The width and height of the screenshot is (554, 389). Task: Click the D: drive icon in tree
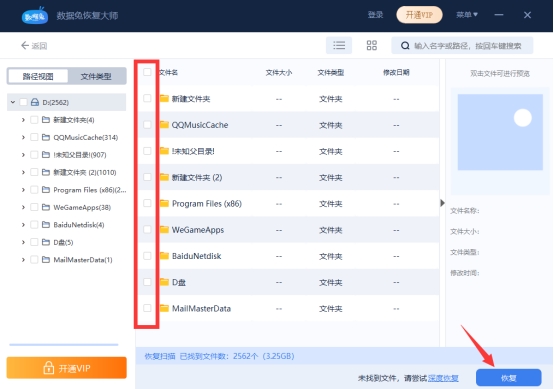[x=35, y=102]
